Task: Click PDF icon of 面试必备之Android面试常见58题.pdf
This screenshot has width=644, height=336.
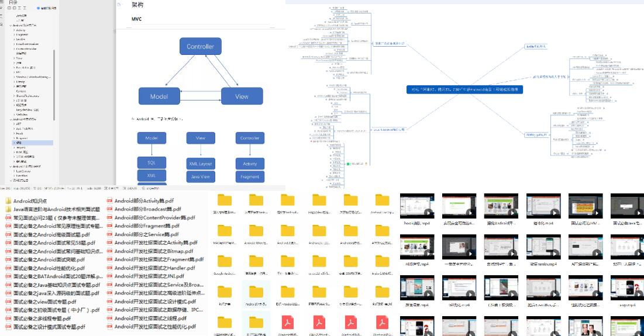Action: (x=8, y=243)
